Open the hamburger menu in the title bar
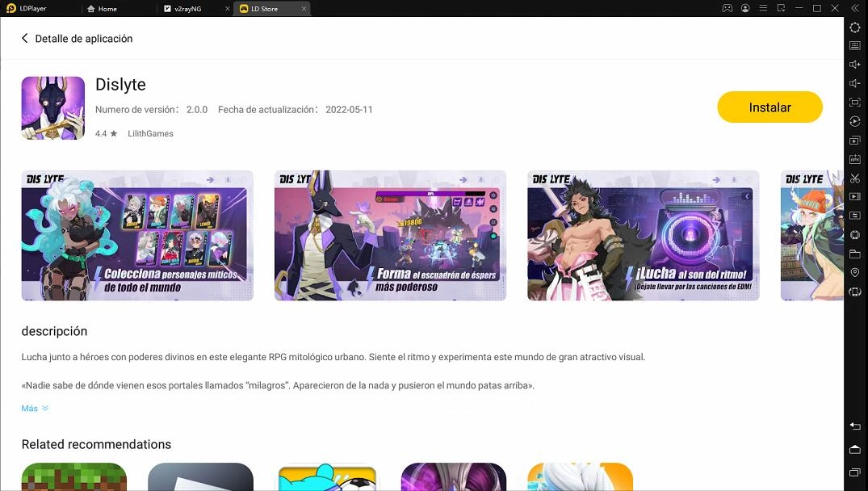 [763, 8]
